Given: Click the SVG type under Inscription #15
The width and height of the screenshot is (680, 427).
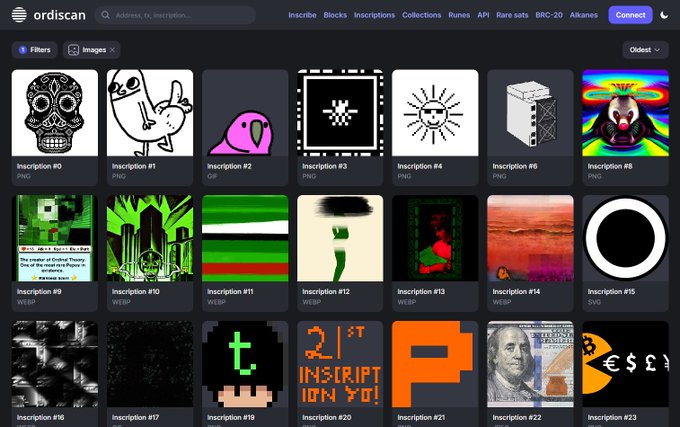Looking at the screenshot, I should coord(594,302).
